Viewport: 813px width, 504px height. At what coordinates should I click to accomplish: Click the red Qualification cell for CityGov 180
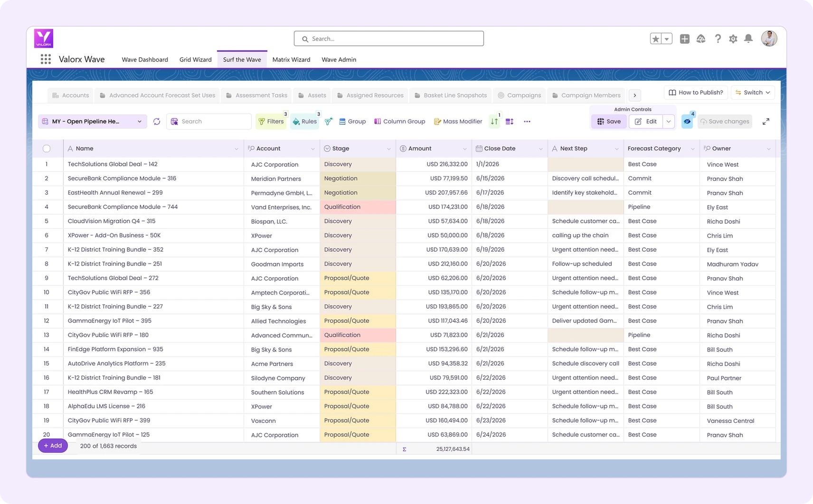(x=358, y=335)
